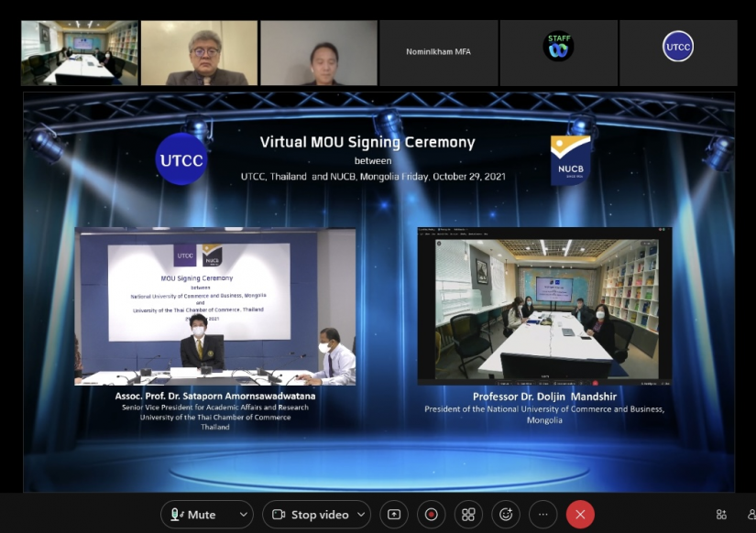Viewport: 756px width, 533px height.
Task: Click the NUCB logo in slide
Action: coord(570,160)
